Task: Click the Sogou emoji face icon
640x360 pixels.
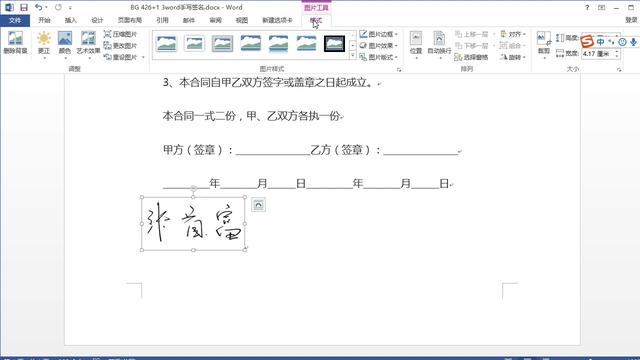Action: 622,42
